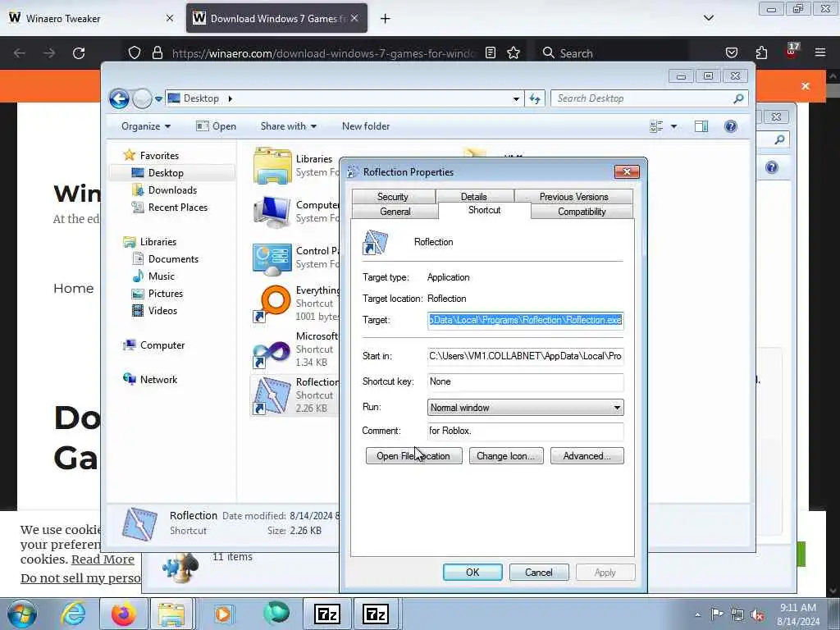Open the Firefox hamburger menu

pyautogui.click(x=820, y=52)
